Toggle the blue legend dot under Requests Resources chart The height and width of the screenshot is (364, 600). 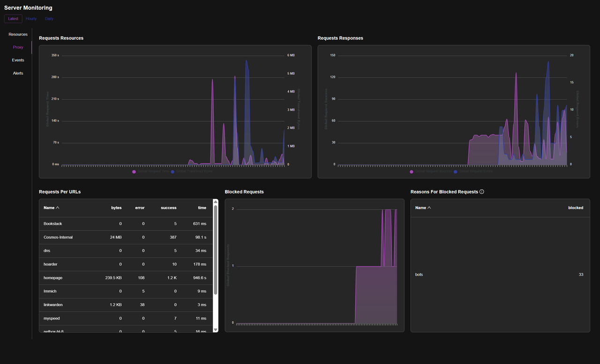[172, 172]
